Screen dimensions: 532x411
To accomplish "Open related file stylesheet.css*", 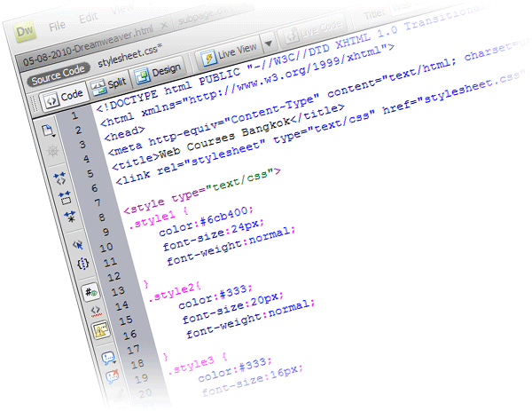I will pos(129,55).
